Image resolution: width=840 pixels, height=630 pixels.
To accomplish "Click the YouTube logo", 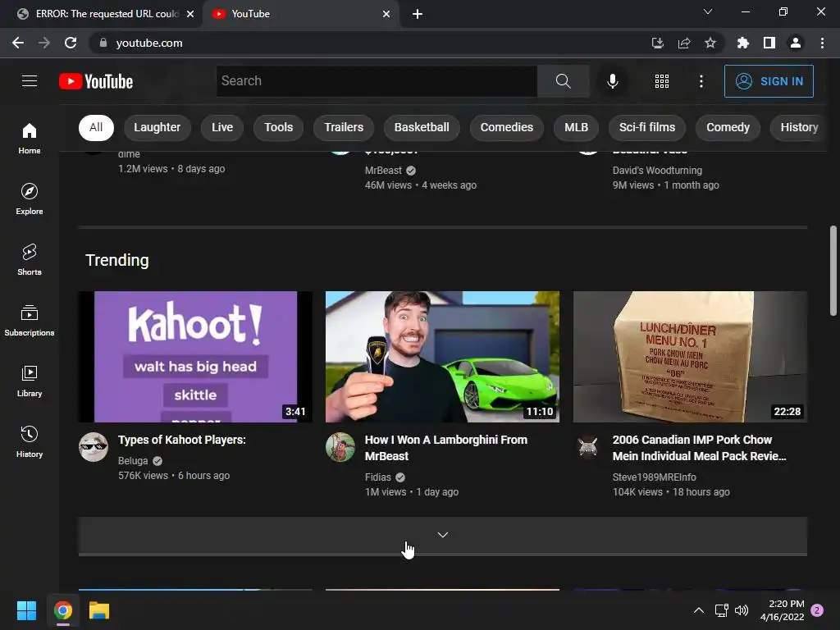I will click(x=96, y=81).
